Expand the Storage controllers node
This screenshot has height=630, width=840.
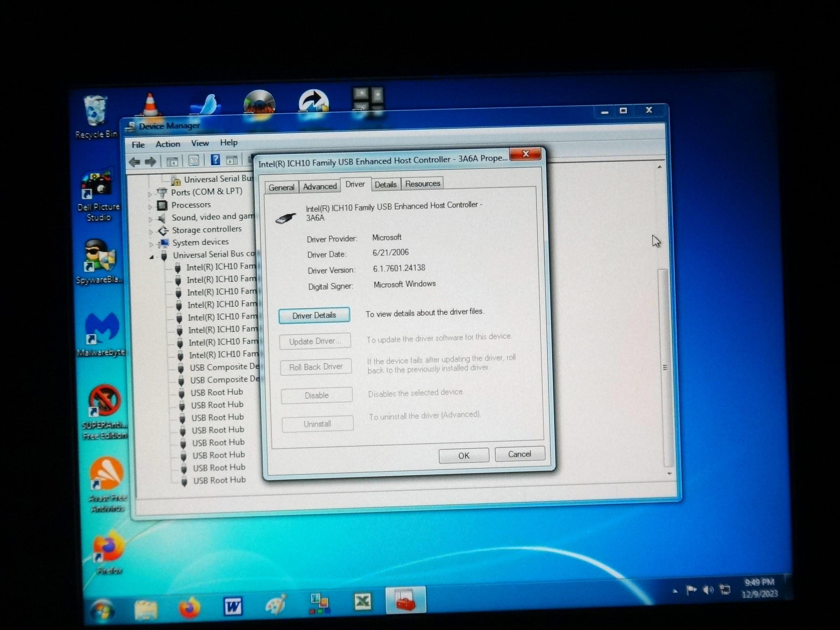coord(151,232)
